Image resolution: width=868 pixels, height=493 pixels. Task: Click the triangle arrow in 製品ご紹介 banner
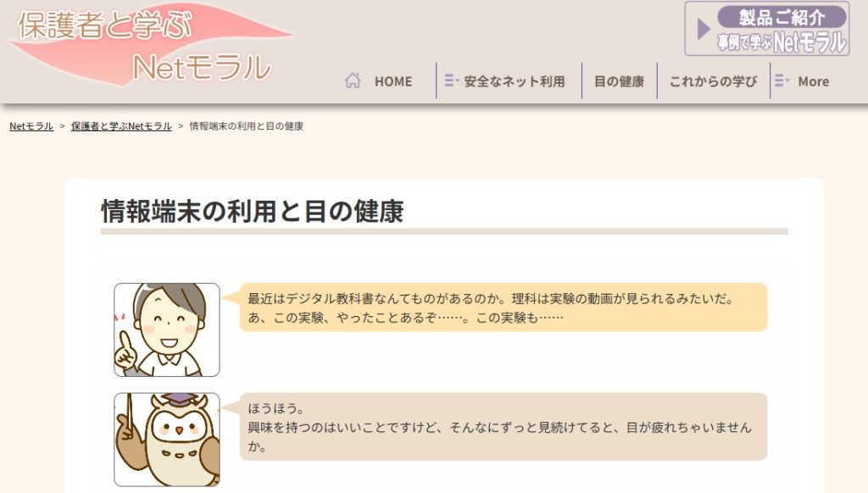point(703,29)
